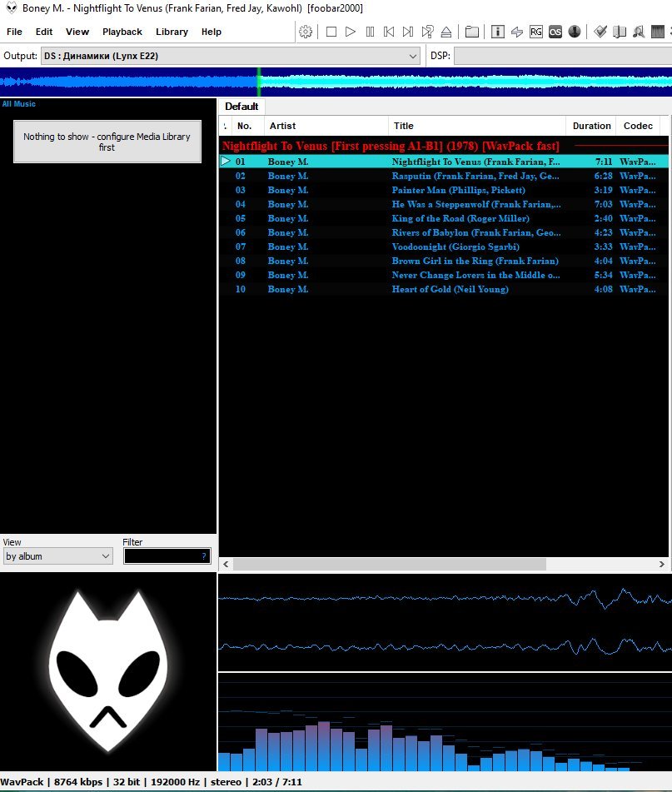Click the Stop playback button
Screen dimensions: 672x792
(x=331, y=32)
